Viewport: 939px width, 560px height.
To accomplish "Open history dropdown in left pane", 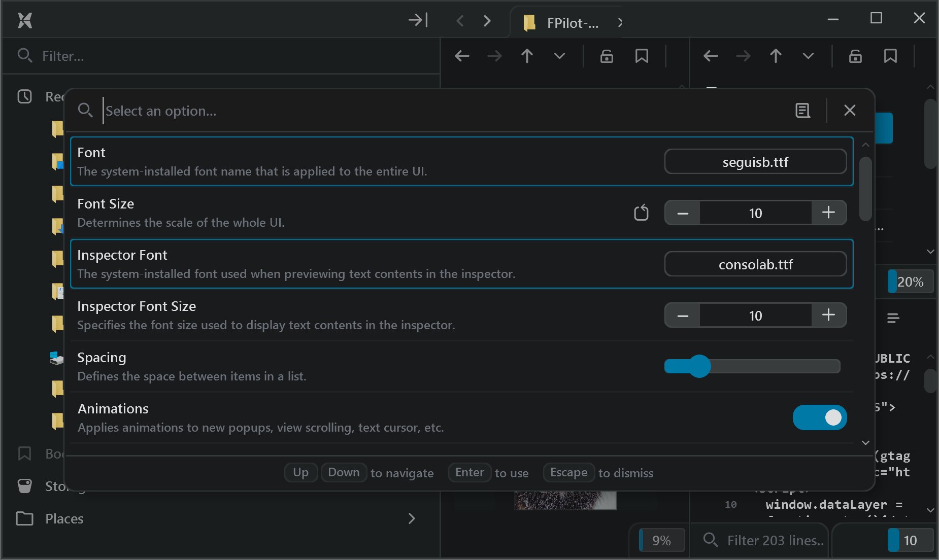I will tap(559, 56).
